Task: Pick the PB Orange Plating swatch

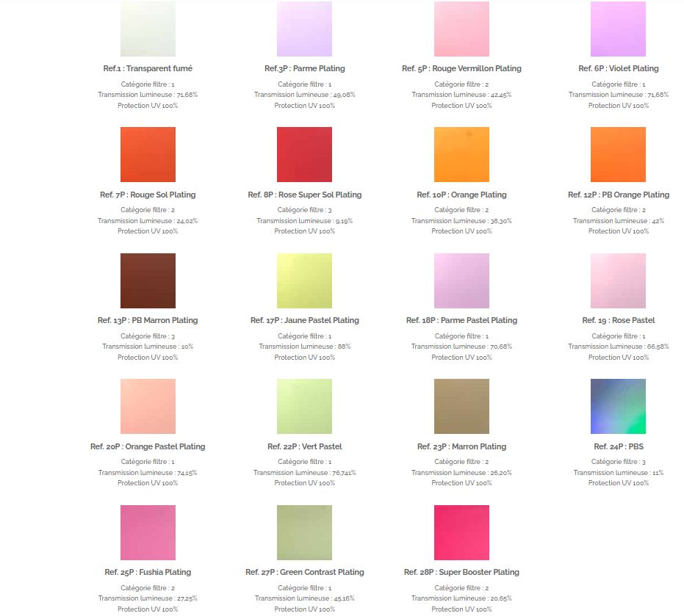Action: click(x=618, y=154)
